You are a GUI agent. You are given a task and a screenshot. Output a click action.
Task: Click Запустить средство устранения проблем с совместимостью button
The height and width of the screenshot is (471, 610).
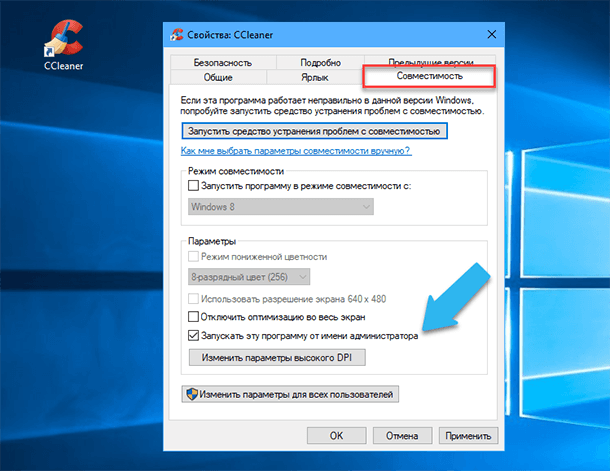coord(314,131)
